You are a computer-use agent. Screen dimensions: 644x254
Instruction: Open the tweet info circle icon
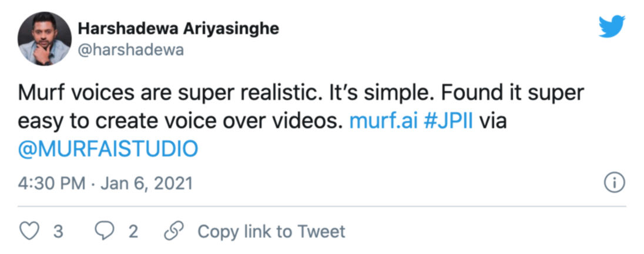tap(614, 183)
